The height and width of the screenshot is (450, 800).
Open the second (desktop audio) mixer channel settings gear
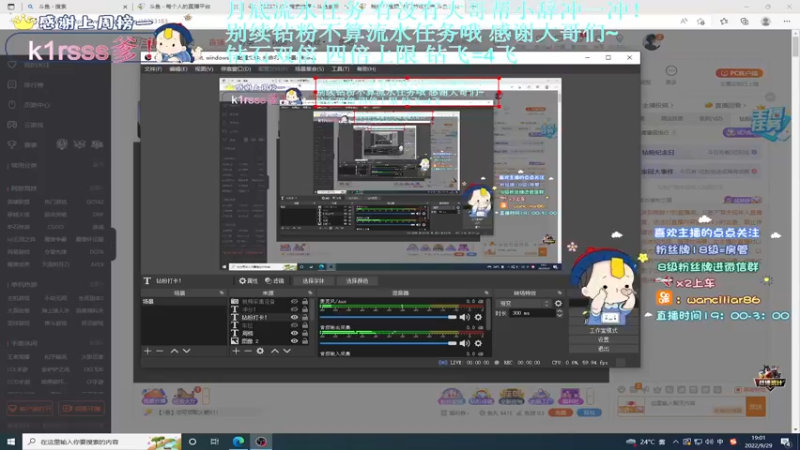(478, 343)
